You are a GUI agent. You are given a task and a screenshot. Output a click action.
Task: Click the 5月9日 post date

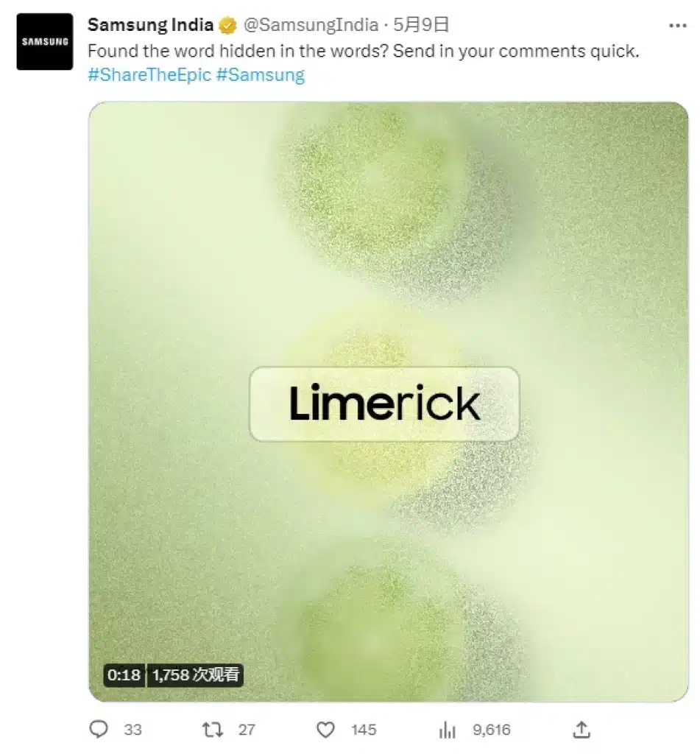pyautogui.click(x=421, y=26)
